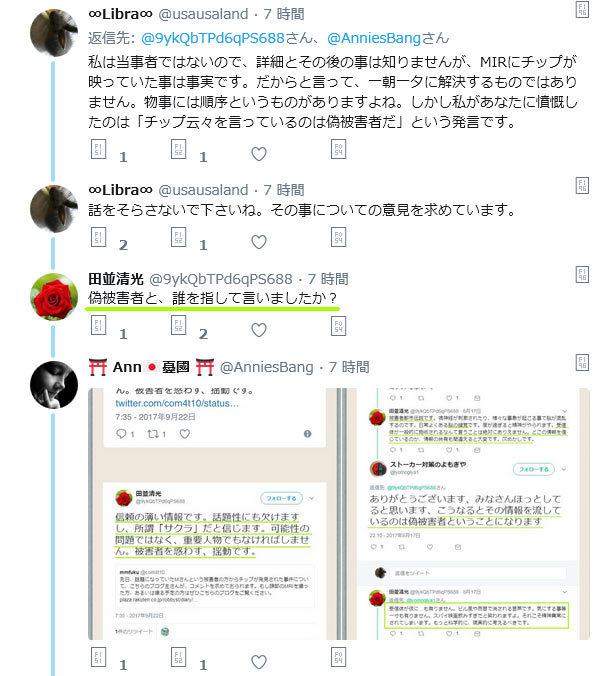Retweet the second ∞Libra∞ tweet
This screenshot has height=676, width=610.
(x=178, y=237)
